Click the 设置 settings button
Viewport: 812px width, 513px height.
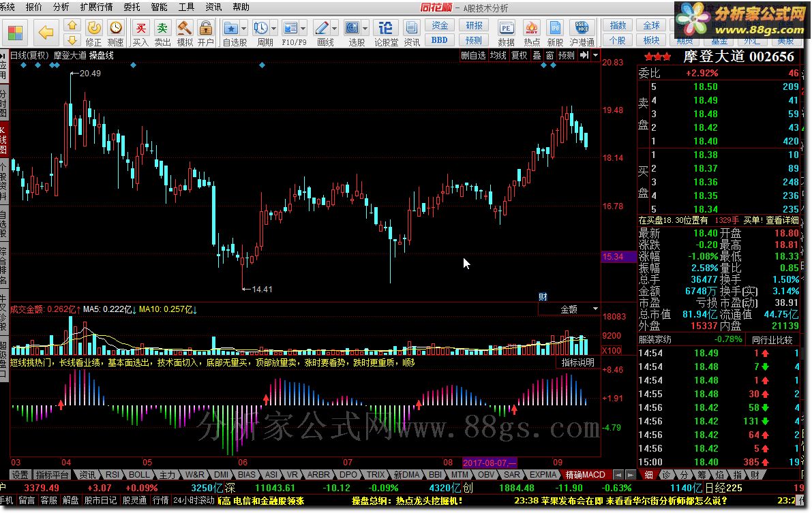point(20,475)
